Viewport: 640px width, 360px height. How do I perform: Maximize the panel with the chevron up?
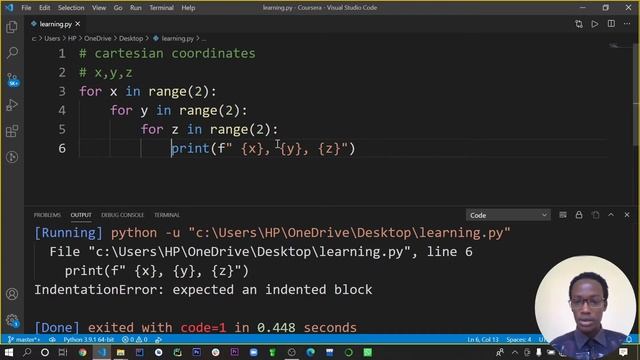pyautogui.click(x=611, y=215)
